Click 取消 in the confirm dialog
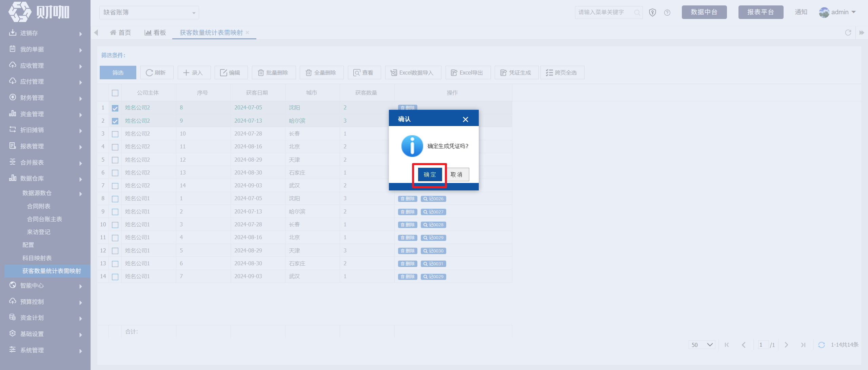868x370 pixels. (x=456, y=174)
